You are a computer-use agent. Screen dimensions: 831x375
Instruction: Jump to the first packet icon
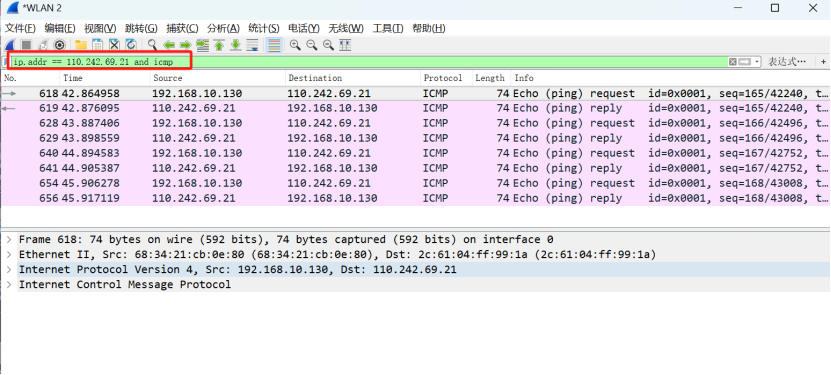pyautogui.click(x=219, y=46)
